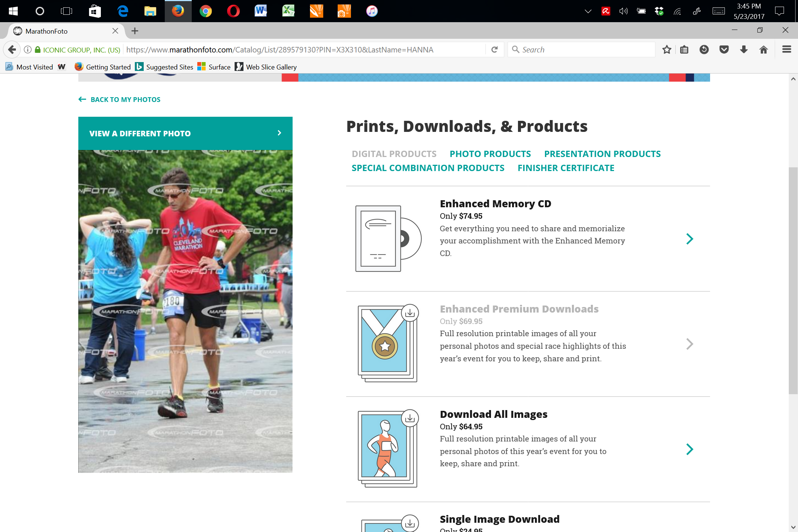This screenshot has width=798, height=532.
Task: Bookmark this page with star icon
Action: pyautogui.click(x=666, y=50)
